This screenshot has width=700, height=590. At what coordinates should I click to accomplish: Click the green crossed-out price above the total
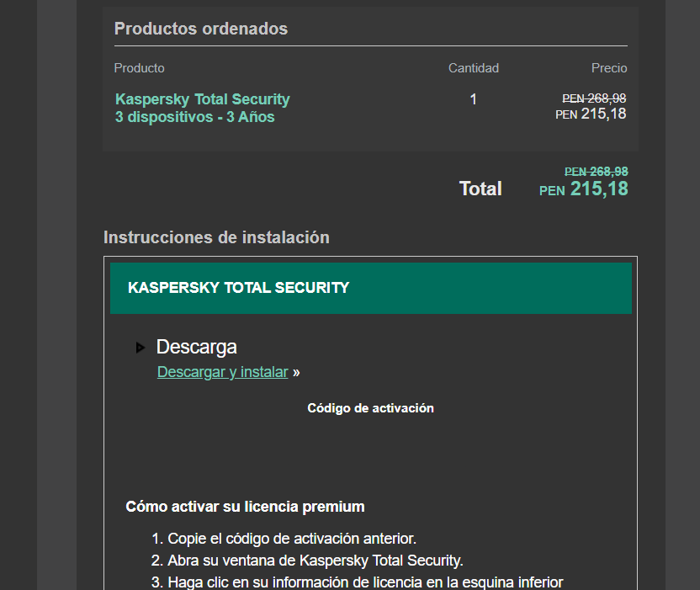click(x=596, y=172)
